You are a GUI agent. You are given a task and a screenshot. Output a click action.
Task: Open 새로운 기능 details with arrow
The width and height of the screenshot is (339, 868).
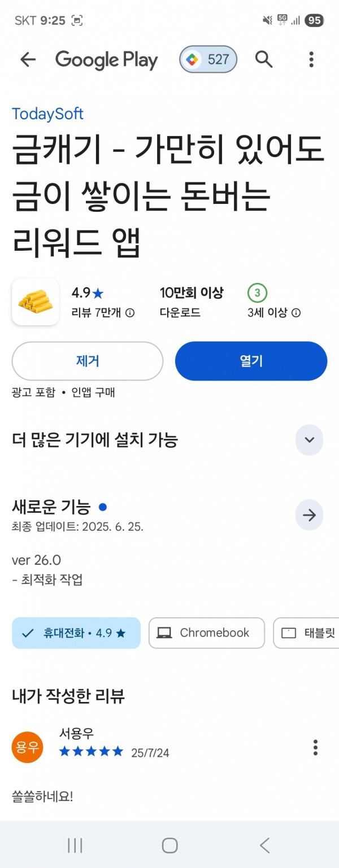[x=310, y=515]
